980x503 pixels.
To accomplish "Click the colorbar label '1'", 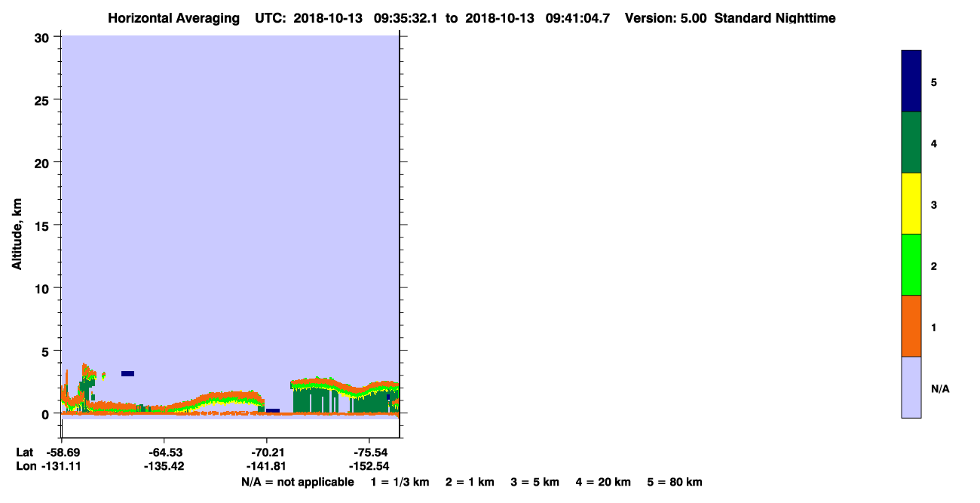I will (934, 327).
